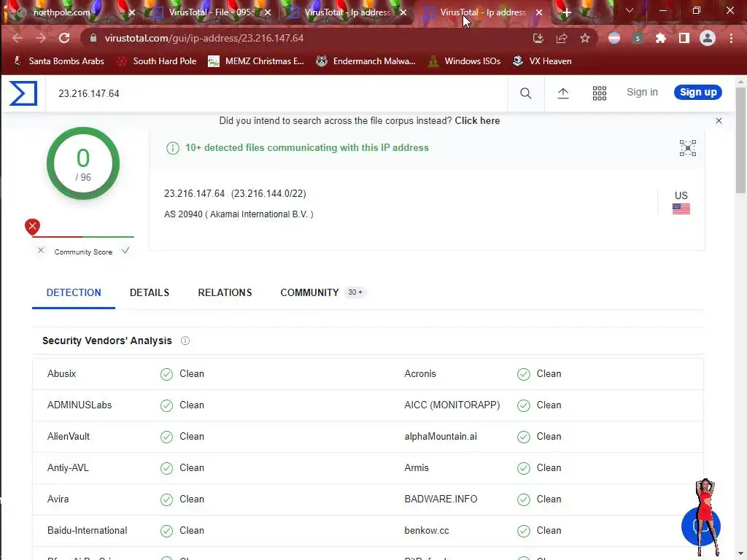Toggle the browser side panel icon
747x560 pixels.
pos(684,38)
